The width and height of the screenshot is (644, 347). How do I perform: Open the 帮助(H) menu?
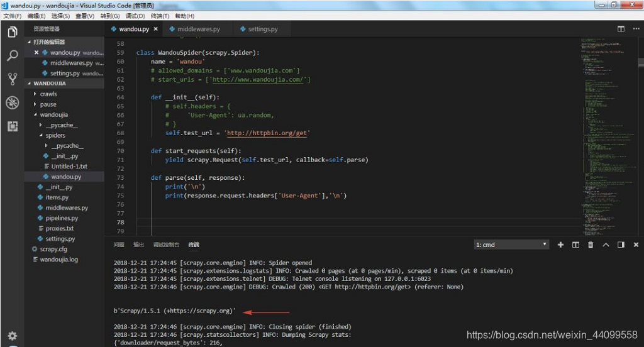[x=184, y=16]
